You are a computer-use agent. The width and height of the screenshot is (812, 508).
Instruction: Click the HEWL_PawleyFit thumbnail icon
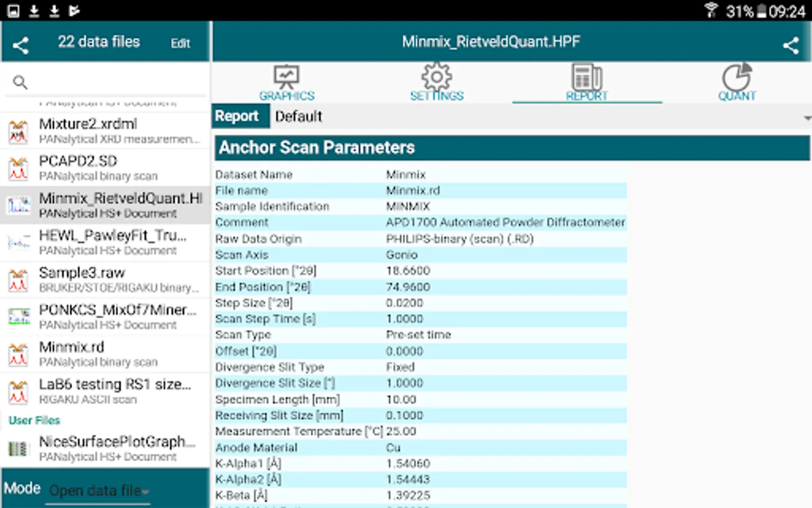tap(19, 243)
